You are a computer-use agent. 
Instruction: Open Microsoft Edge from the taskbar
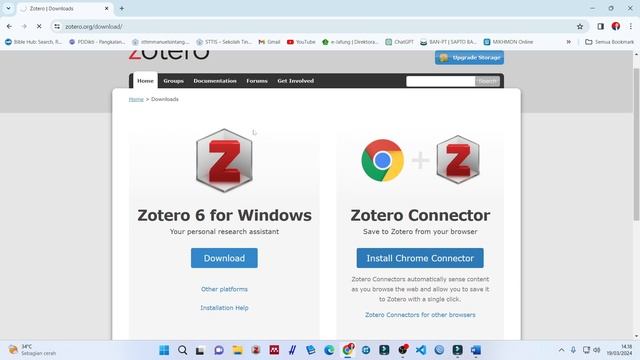[x=329, y=350]
